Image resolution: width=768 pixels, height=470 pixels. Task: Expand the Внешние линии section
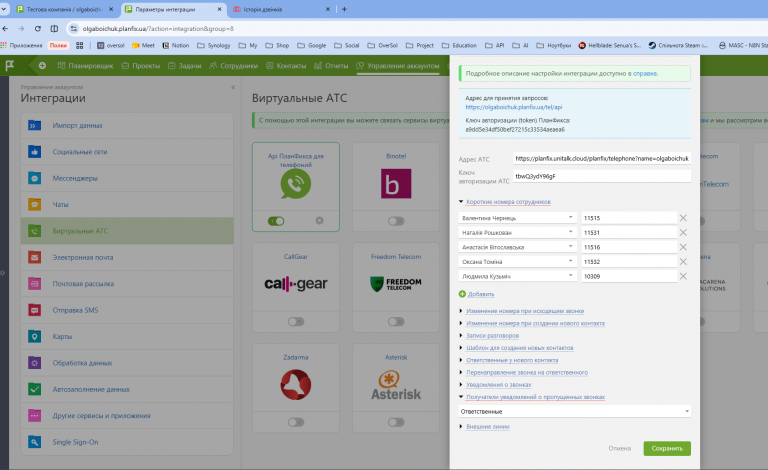[487, 426]
